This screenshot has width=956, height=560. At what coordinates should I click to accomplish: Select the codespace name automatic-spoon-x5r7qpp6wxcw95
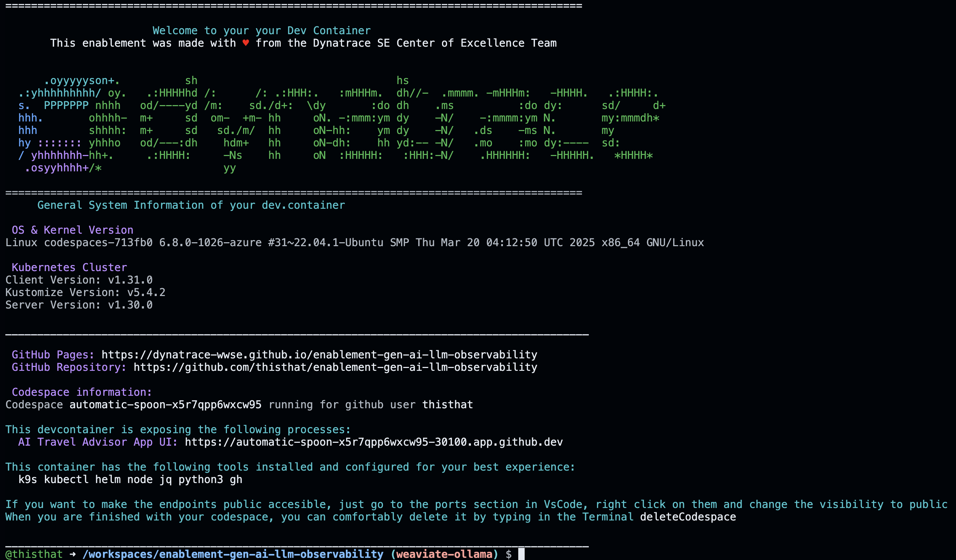click(165, 404)
